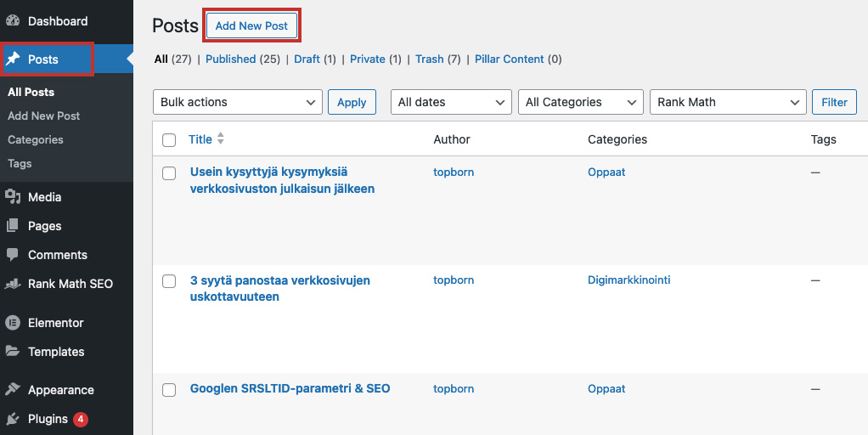Show the Published posts filter
This screenshot has width=868, height=435.
(230, 59)
